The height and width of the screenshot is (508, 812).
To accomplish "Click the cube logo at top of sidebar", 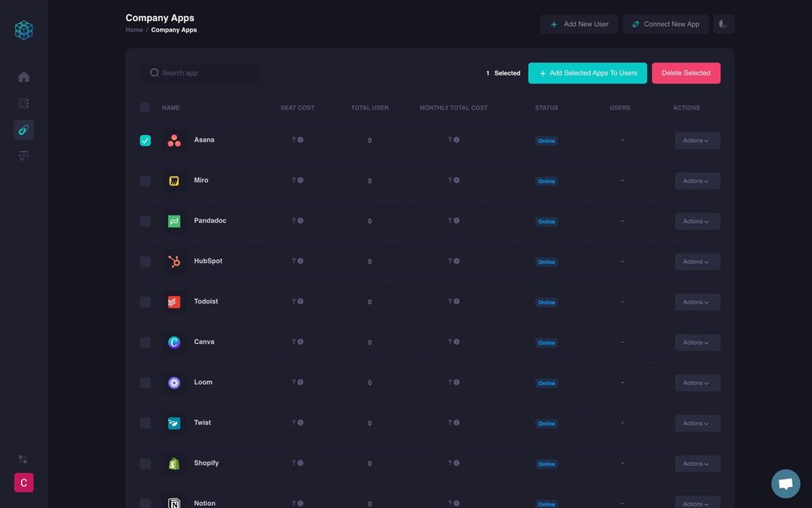I will tap(24, 29).
